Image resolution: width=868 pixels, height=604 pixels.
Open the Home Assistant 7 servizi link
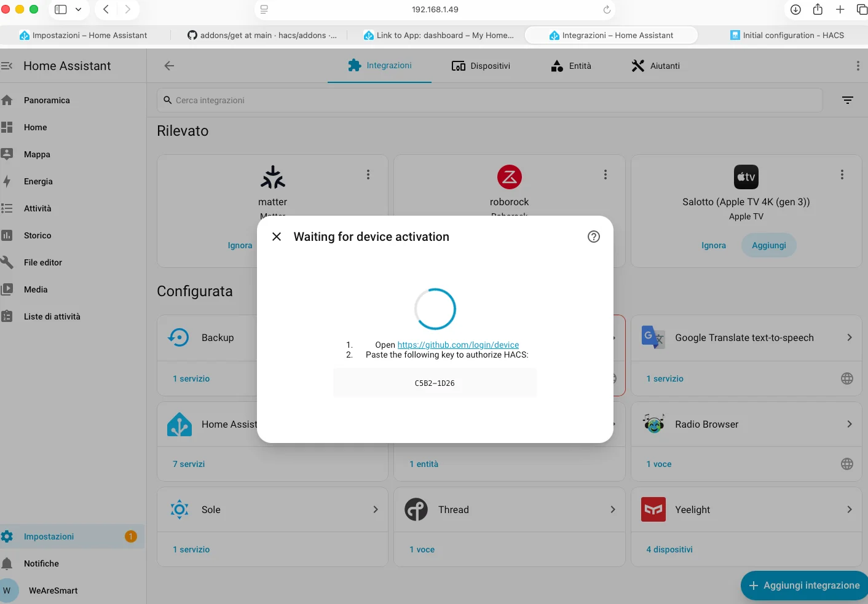coord(189,464)
